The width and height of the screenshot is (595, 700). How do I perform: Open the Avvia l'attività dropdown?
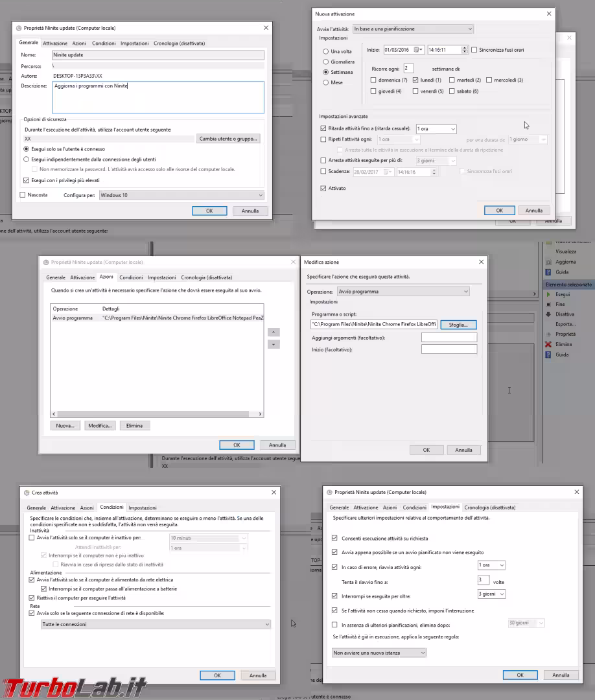(x=413, y=29)
